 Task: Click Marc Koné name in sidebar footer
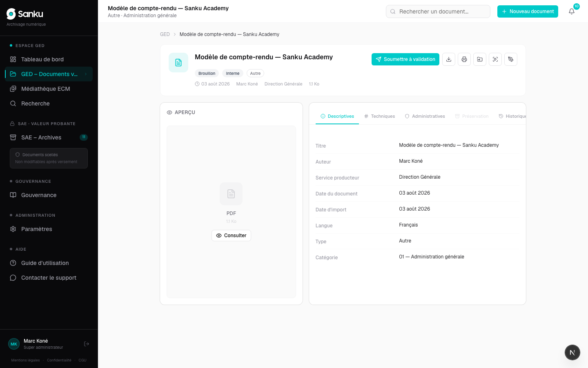[36, 341]
